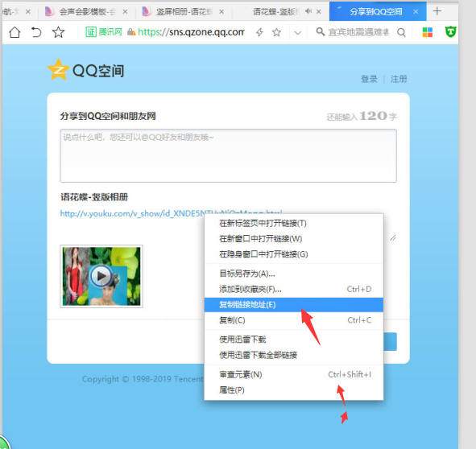Expand the address bar dropdown chevron

point(298,32)
